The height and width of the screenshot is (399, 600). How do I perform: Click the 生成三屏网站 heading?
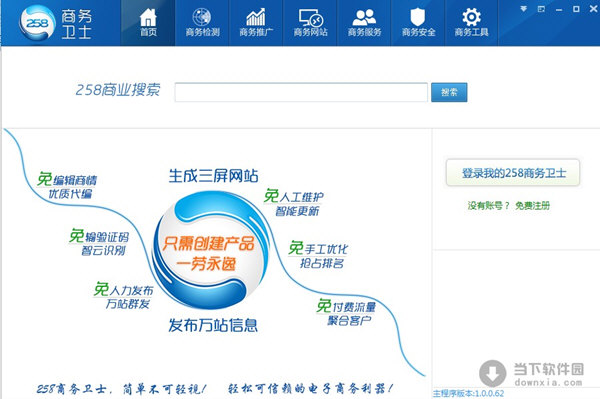[213, 176]
